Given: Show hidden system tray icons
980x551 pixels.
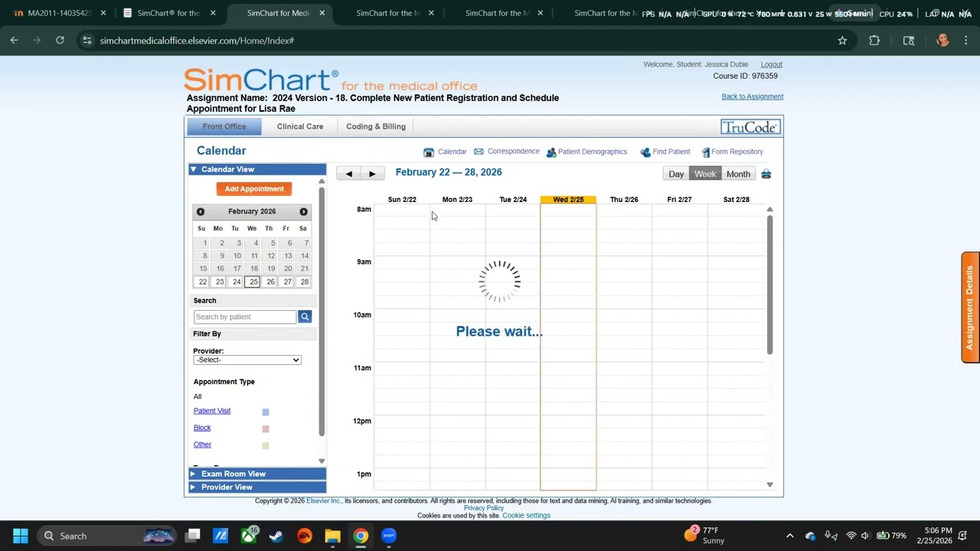Looking at the screenshot, I should click(x=790, y=536).
